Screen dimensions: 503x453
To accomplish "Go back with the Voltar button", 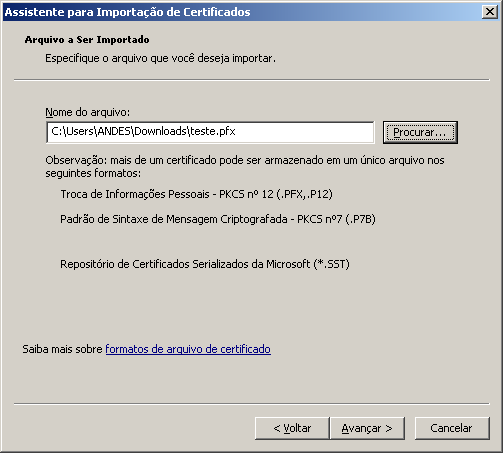I will point(292,428).
